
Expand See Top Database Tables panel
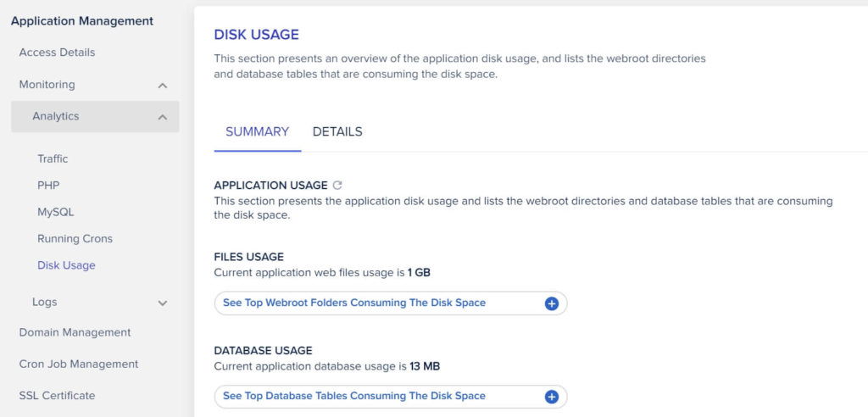pos(391,397)
